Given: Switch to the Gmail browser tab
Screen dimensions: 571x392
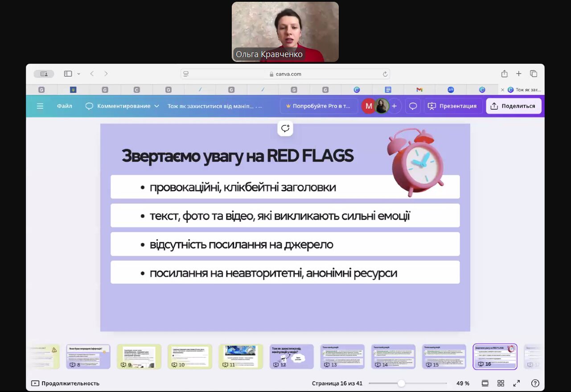Looking at the screenshot, I should pos(419,90).
